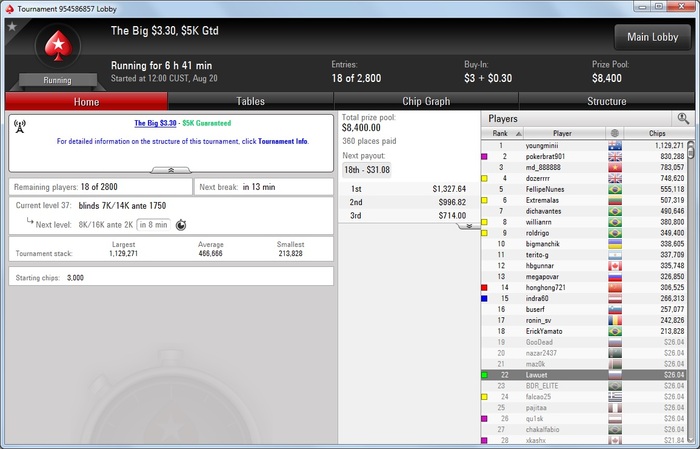The width and height of the screenshot is (700, 449).
Task: Click the Tournament Info link
Action: tap(283, 141)
